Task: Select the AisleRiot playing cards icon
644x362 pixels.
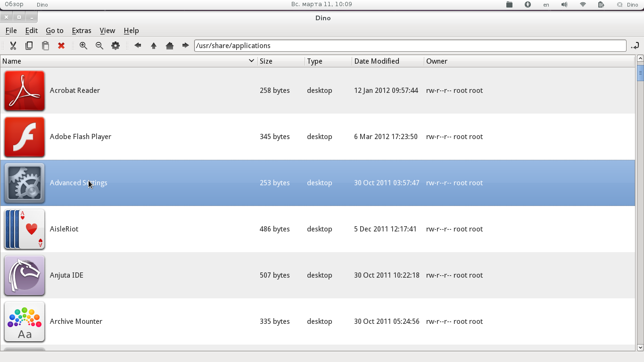Action: coord(25,229)
